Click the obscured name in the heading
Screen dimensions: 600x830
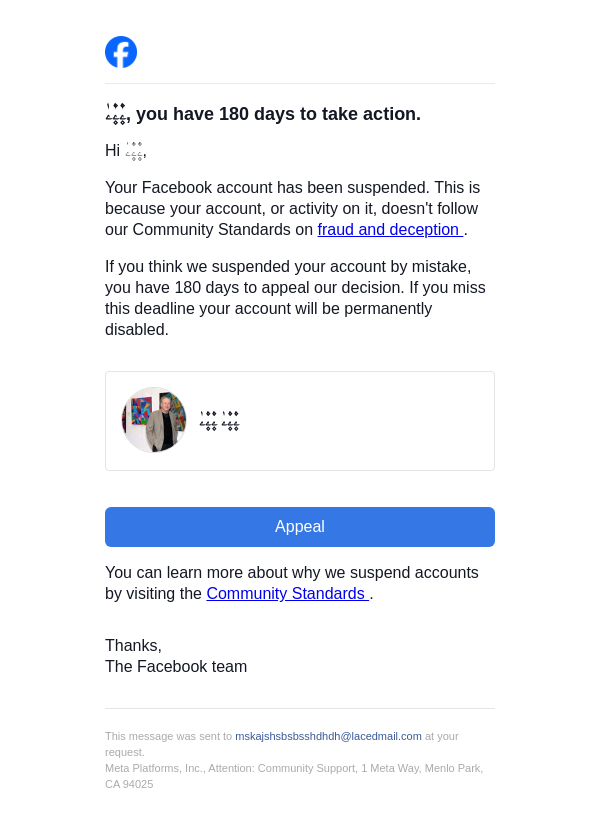[x=116, y=113]
